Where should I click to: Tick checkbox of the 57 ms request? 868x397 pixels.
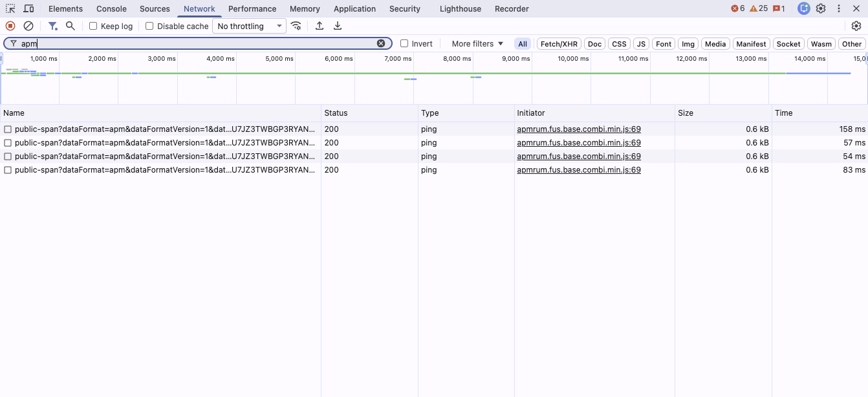coord(8,143)
